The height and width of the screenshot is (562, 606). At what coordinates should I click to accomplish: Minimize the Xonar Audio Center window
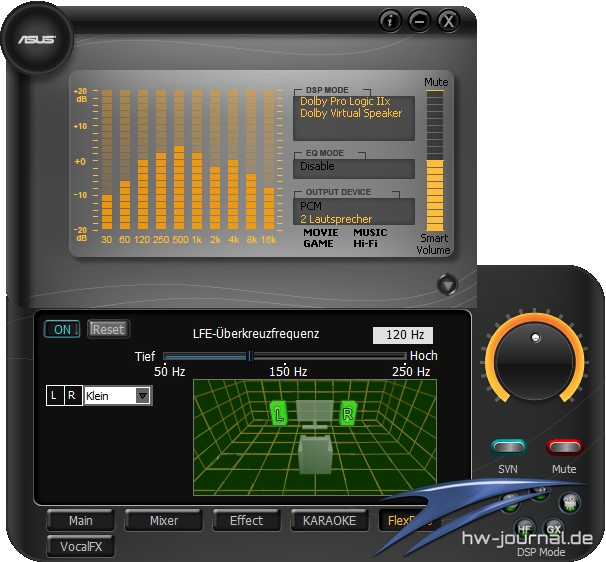coord(419,20)
